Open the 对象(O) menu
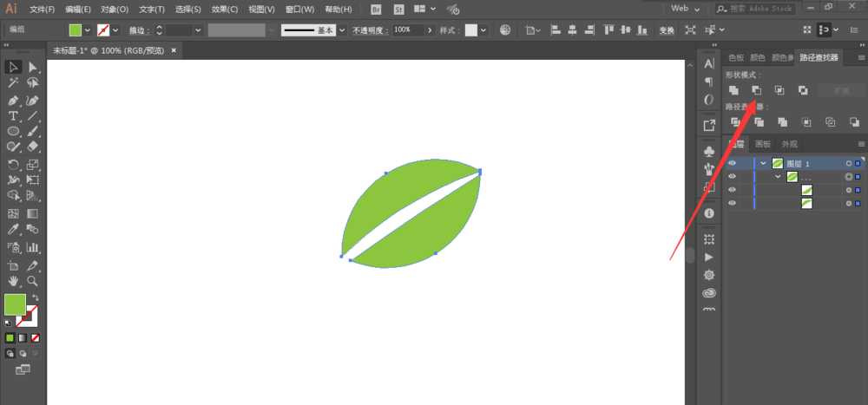Viewport: 868px width, 405px height. point(115,10)
